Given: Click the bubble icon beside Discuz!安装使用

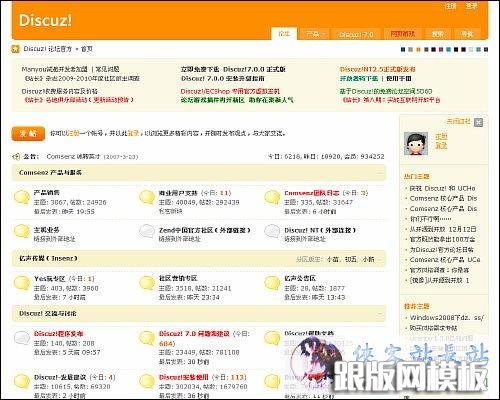Looking at the screenshot, I should [147, 381].
